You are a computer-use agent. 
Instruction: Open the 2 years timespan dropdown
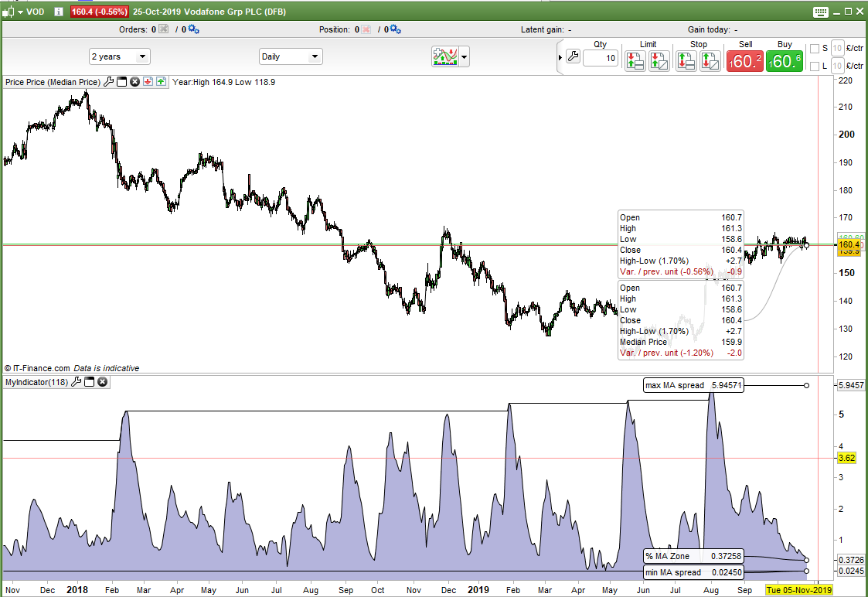(120, 56)
